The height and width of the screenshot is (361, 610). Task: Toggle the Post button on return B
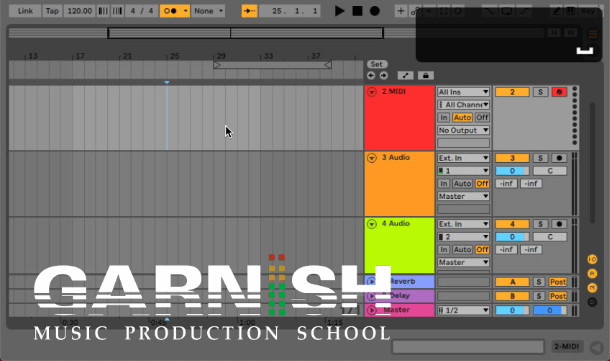(557, 296)
